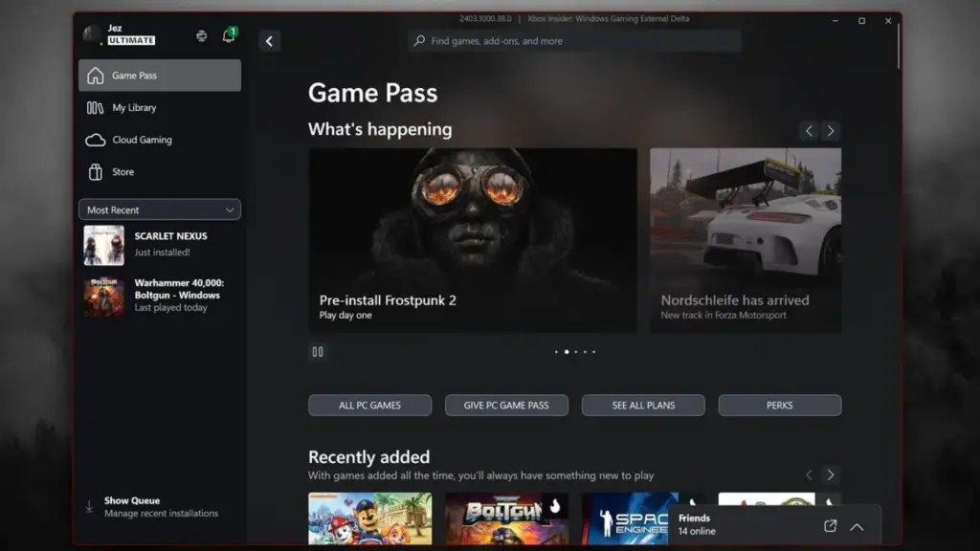
Task: Click ALL PC GAMES
Action: [369, 405]
